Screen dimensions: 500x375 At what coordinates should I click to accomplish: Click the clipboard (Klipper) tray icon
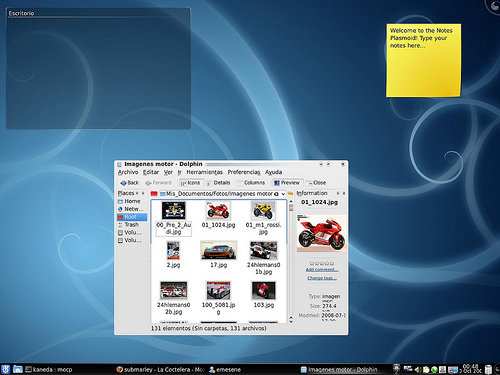pyautogui.click(x=426, y=369)
